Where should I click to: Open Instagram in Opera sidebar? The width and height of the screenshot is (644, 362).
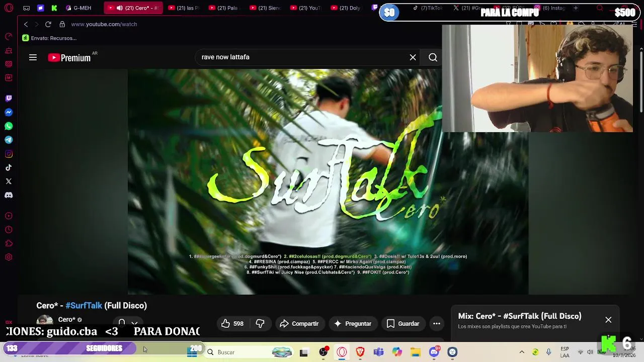tap(9, 154)
